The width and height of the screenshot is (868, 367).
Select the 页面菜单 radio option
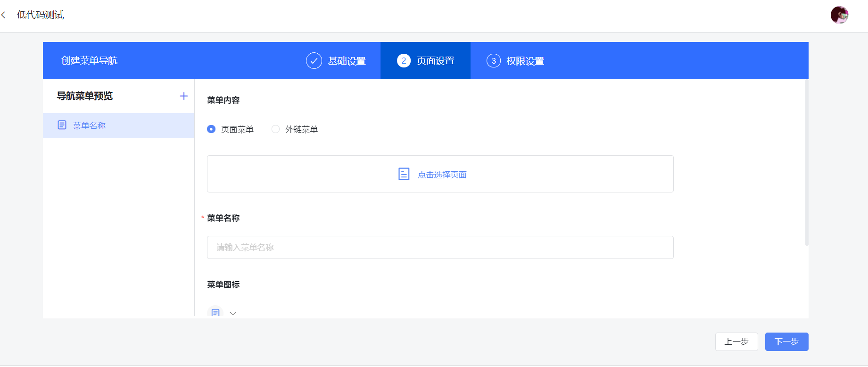(x=211, y=129)
